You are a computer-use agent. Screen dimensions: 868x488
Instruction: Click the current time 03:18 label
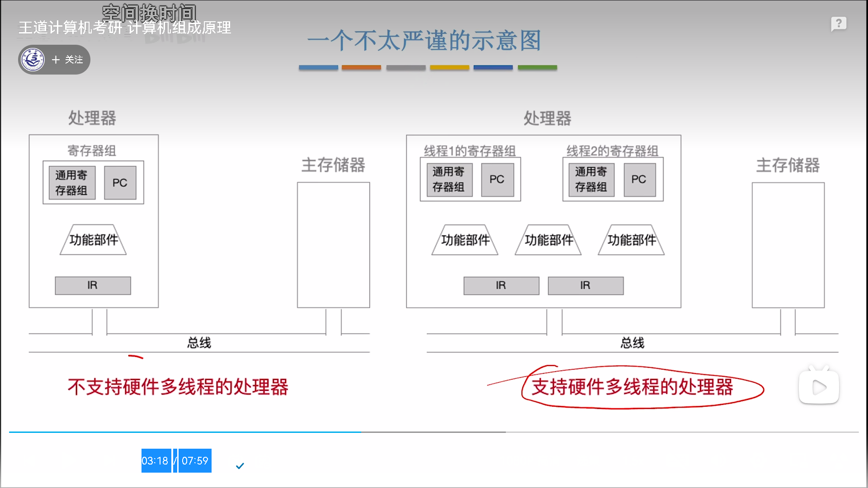point(156,460)
